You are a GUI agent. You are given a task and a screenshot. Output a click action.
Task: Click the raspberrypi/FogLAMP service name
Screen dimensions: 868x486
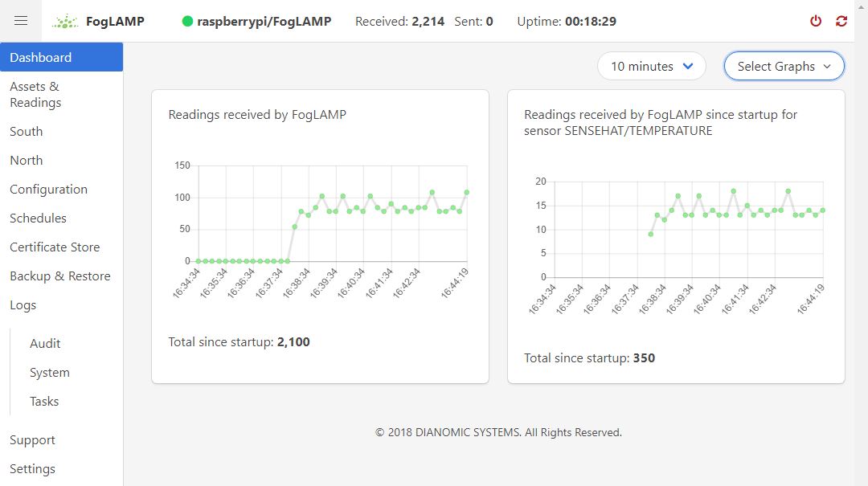coord(264,22)
